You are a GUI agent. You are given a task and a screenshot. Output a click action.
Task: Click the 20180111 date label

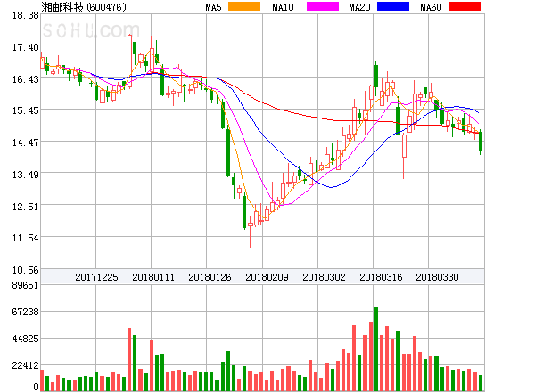point(153,277)
